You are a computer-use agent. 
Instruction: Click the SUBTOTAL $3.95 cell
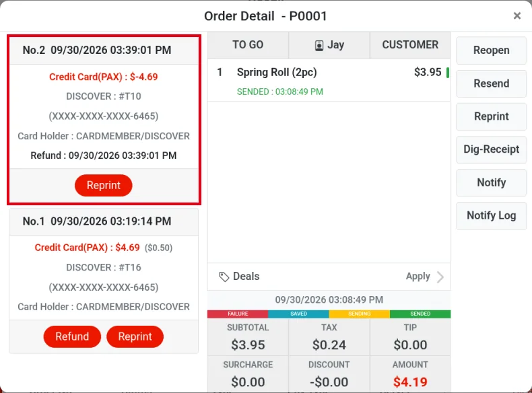(248, 338)
